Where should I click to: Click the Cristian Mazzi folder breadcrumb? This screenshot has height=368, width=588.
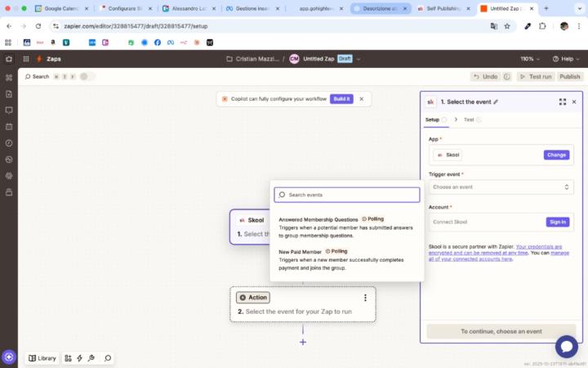point(252,59)
